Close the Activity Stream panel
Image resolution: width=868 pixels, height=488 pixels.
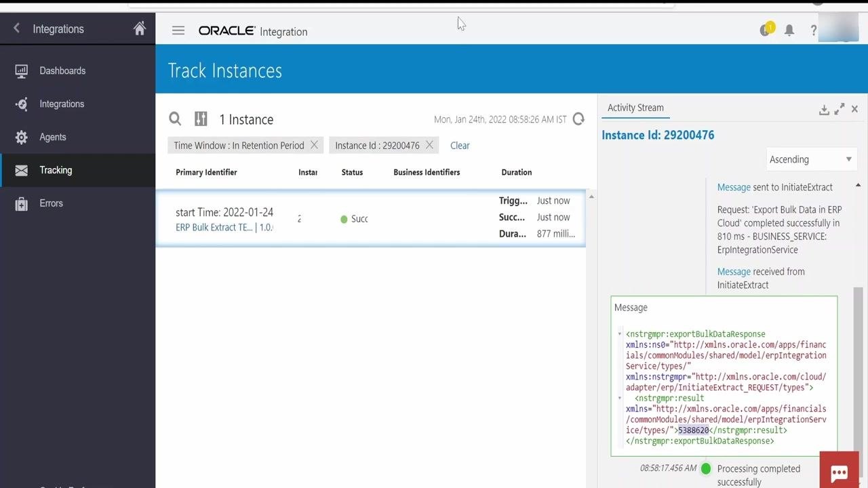[854, 108]
